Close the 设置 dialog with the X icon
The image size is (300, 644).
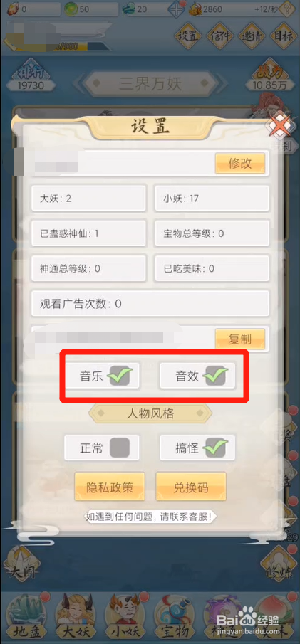pyautogui.click(x=281, y=125)
